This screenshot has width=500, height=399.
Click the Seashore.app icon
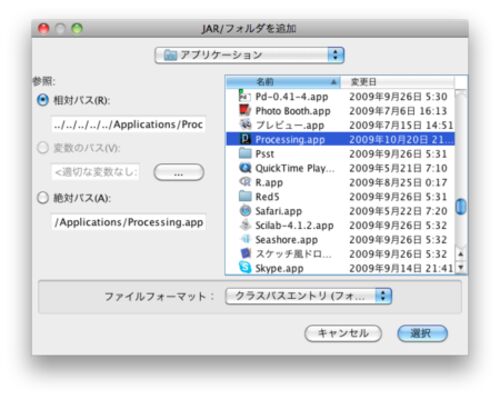pyautogui.click(x=245, y=239)
